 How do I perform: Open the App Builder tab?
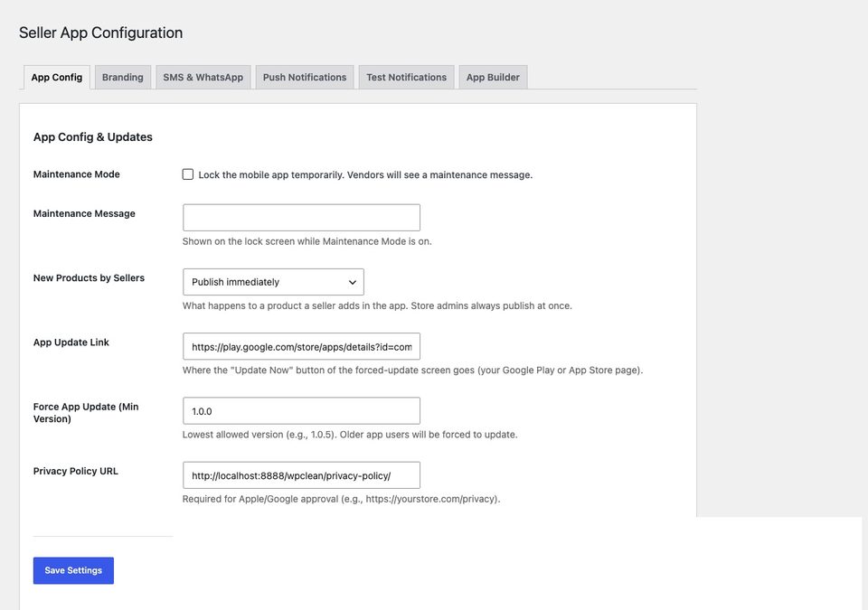(493, 78)
